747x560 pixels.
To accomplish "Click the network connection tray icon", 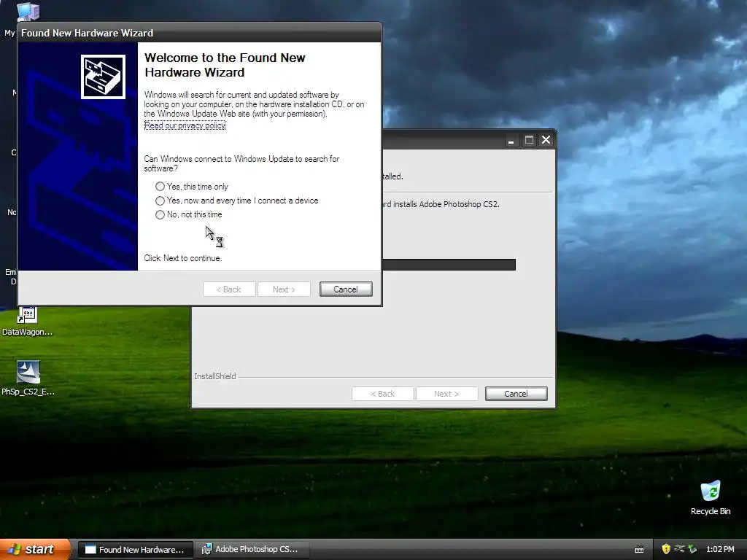I will (679, 549).
